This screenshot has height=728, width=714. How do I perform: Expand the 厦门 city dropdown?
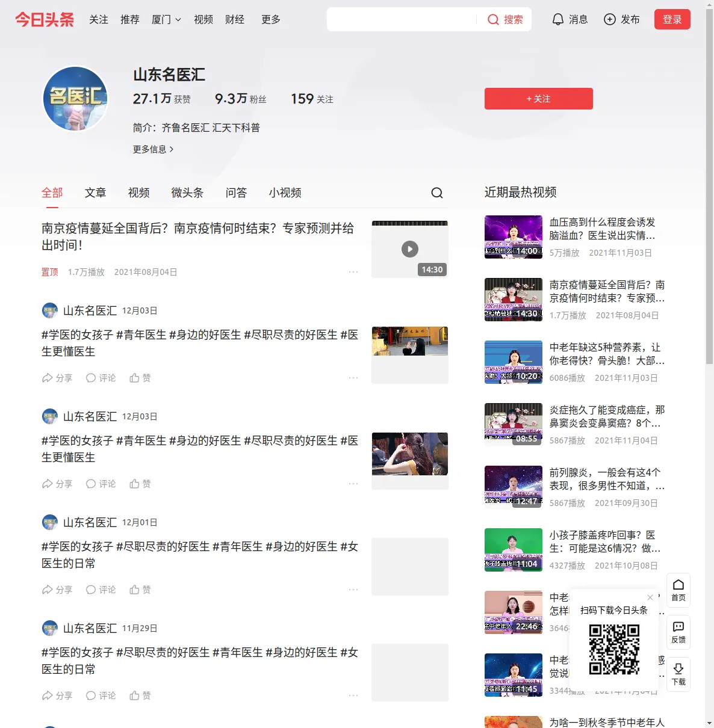click(x=166, y=20)
